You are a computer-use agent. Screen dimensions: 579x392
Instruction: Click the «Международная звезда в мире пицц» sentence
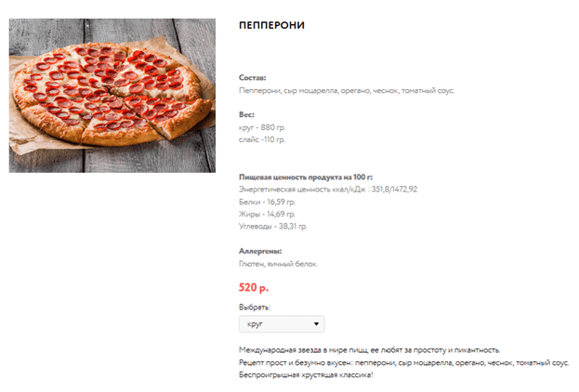(370, 349)
